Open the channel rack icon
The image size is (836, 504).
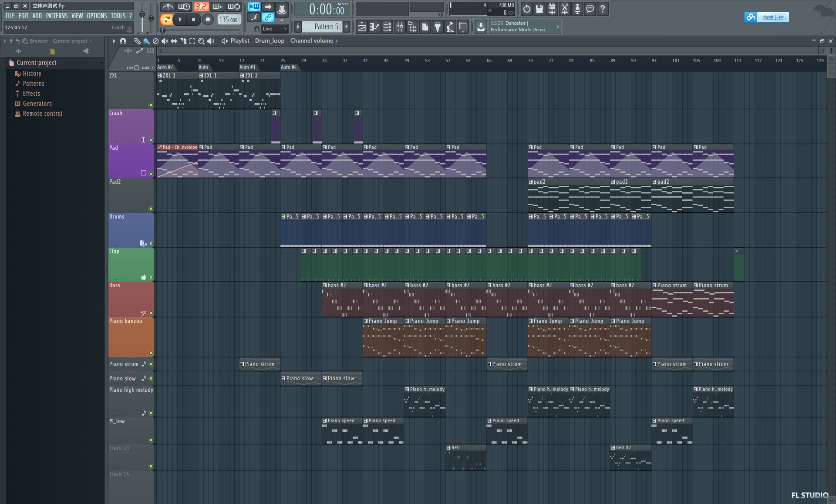(x=387, y=27)
